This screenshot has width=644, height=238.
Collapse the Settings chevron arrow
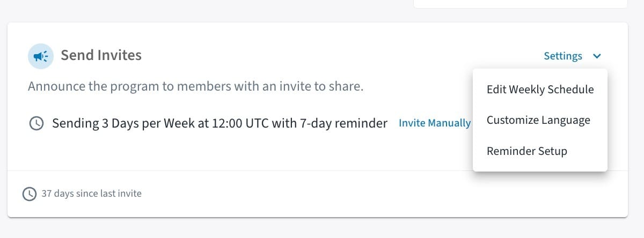(597, 56)
